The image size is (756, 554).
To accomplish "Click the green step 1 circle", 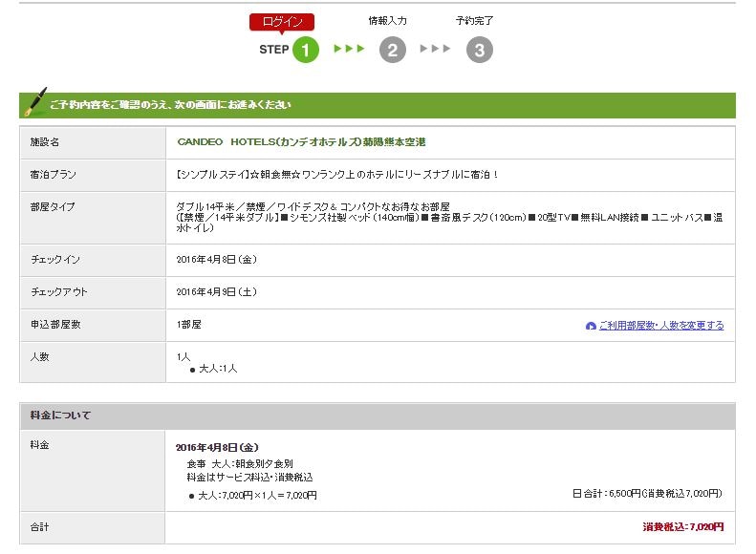I will [305, 50].
